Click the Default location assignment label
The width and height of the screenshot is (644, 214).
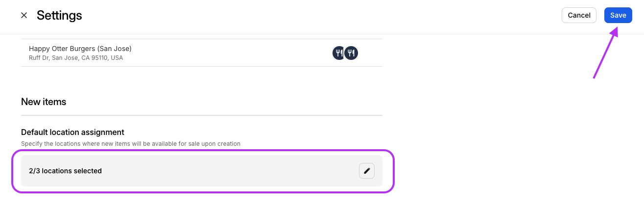point(72,132)
